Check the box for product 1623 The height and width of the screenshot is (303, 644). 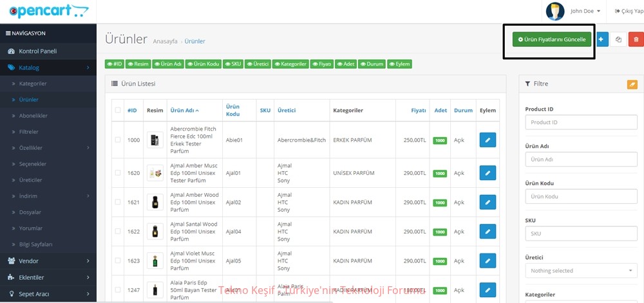click(x=118, y=261)
